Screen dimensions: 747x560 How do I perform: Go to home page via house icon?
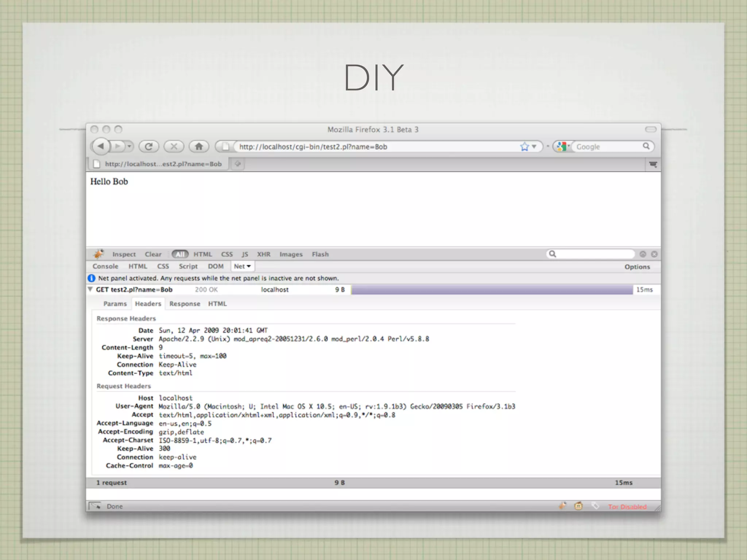coord(199,147)
